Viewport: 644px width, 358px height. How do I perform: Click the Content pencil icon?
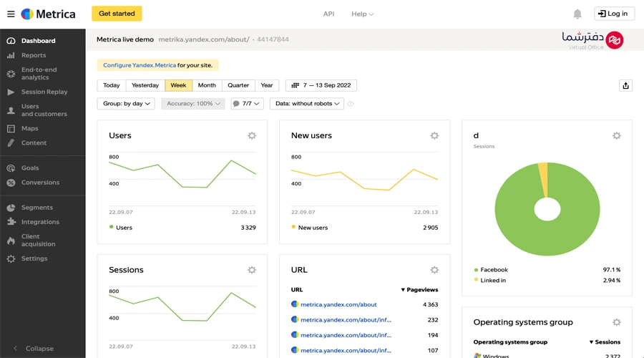click(11, 143)
